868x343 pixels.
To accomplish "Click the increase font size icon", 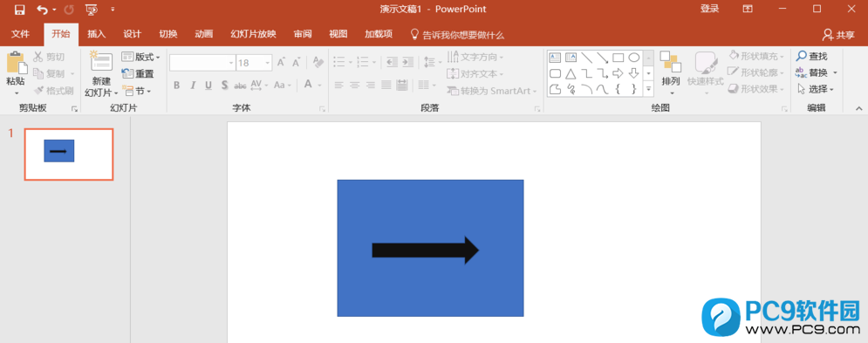I will click(281, 63).
